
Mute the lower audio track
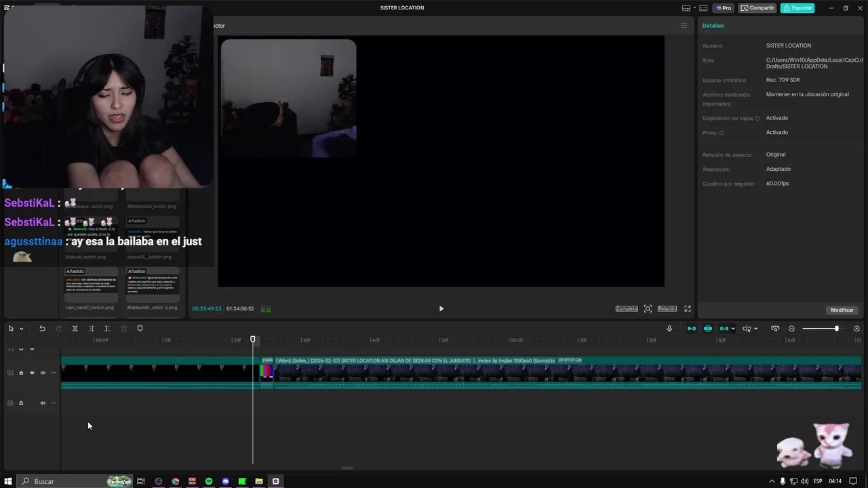43,403
